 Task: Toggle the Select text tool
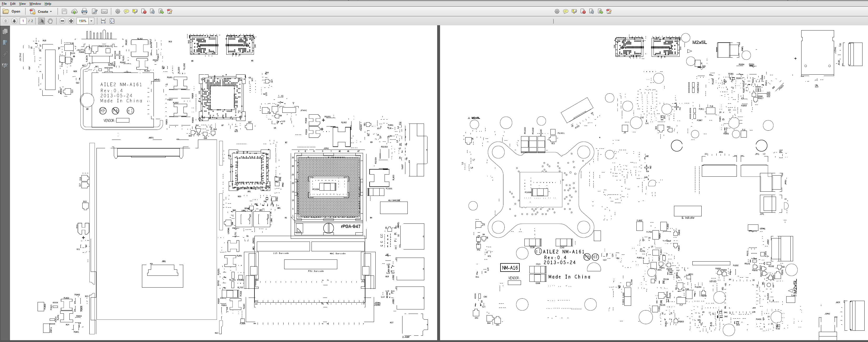click(x=41, y=21)
